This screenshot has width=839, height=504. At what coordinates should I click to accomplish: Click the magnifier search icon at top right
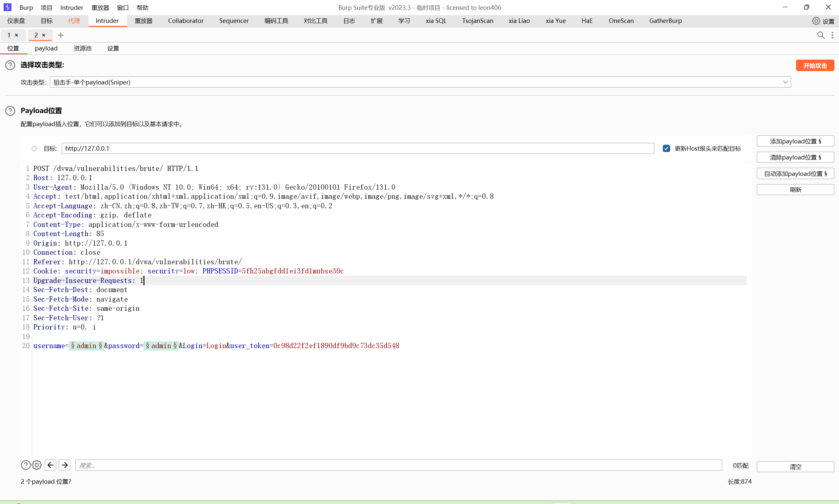tap(821, 35)
